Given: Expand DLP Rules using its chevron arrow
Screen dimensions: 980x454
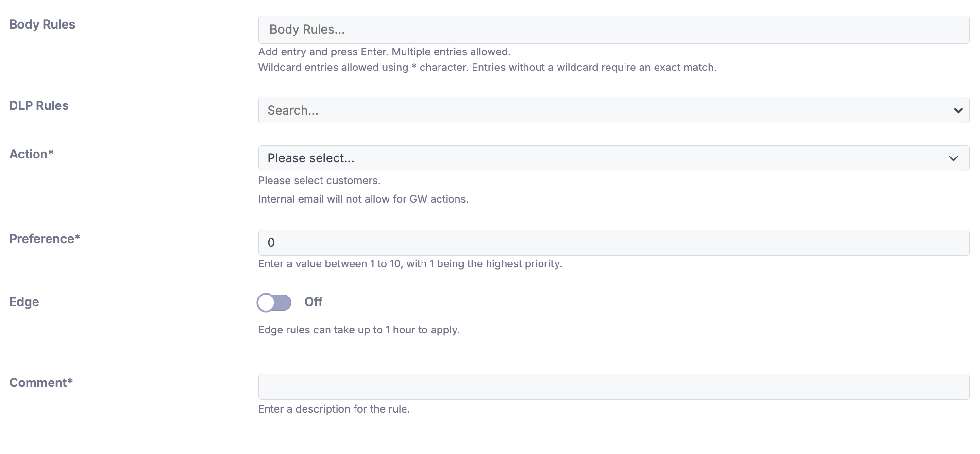Looking at the screenshot, I should pyautogui.click(x=958, y=110).
